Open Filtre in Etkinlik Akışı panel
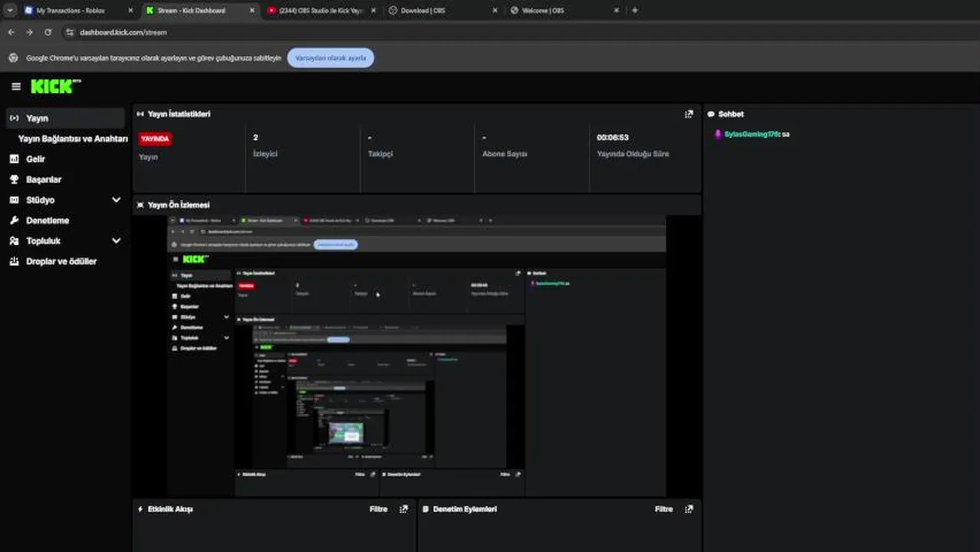 379,509
